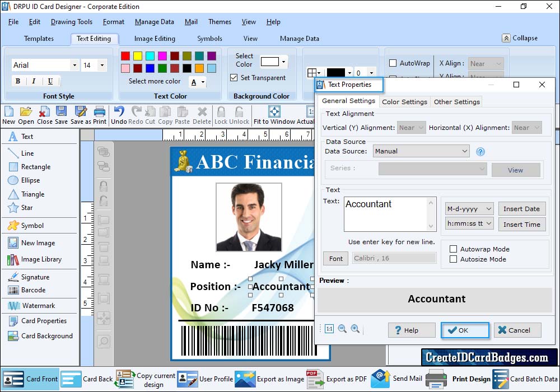This screenshot has width=560, height=392.
Task: Toggle Italic font style
Action: click(x=34, y=81)
